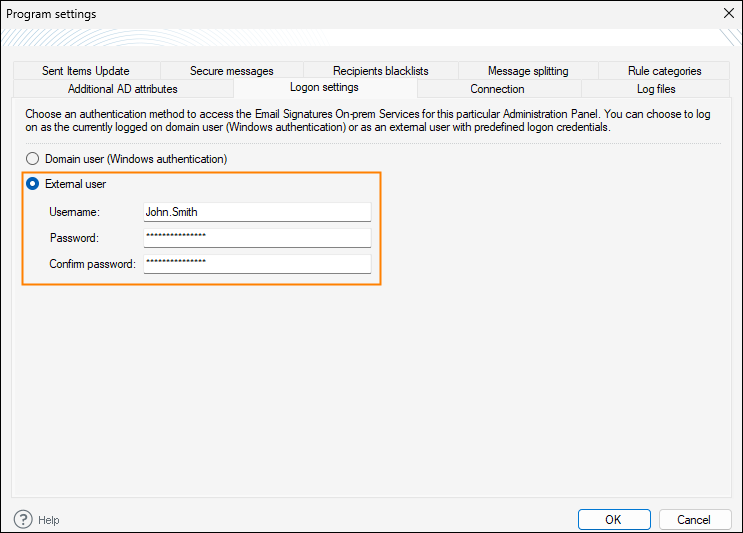Viewport: 743px width, 533px height.
Task: Select Domain user (Windows authentication) option
Action: tap(33, 159)
